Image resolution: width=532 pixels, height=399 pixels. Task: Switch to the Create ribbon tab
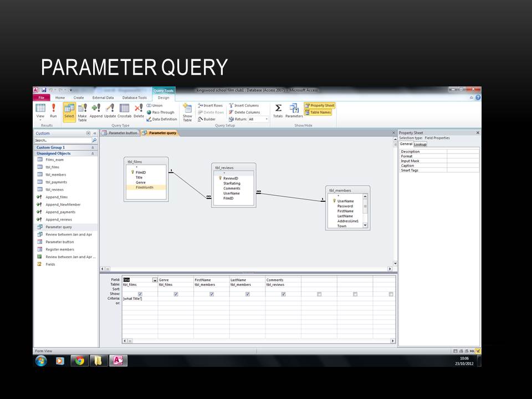pyautogui.click(x=79, y=98)
